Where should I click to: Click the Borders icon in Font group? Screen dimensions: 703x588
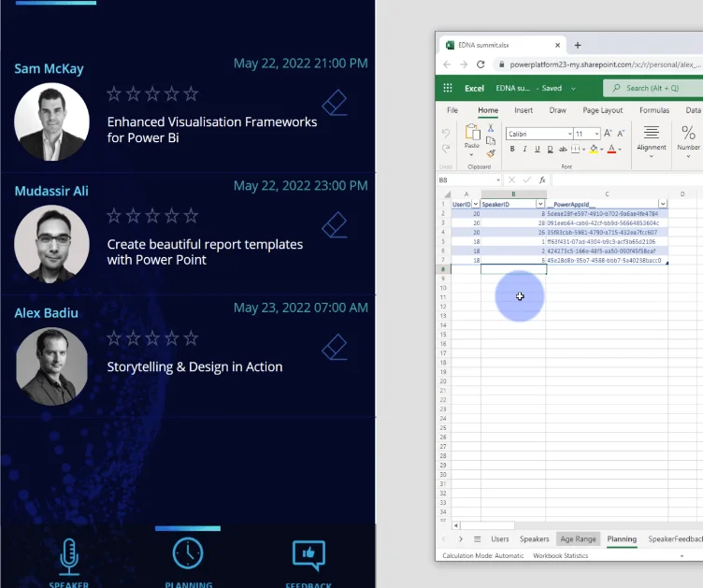click(x=576, y=150)
